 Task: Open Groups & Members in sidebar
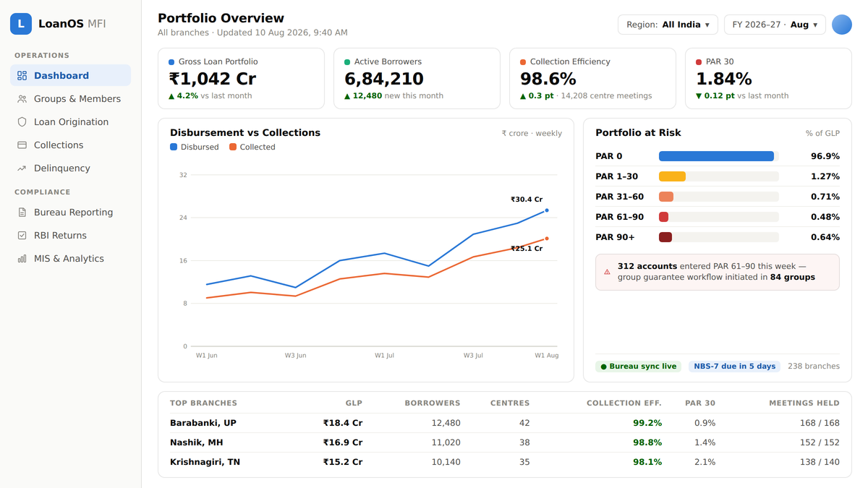tap(70, 99)
